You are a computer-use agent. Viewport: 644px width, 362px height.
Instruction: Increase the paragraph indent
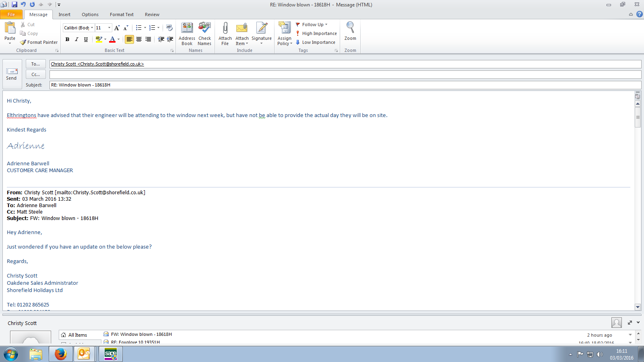(x=170, y=39)
